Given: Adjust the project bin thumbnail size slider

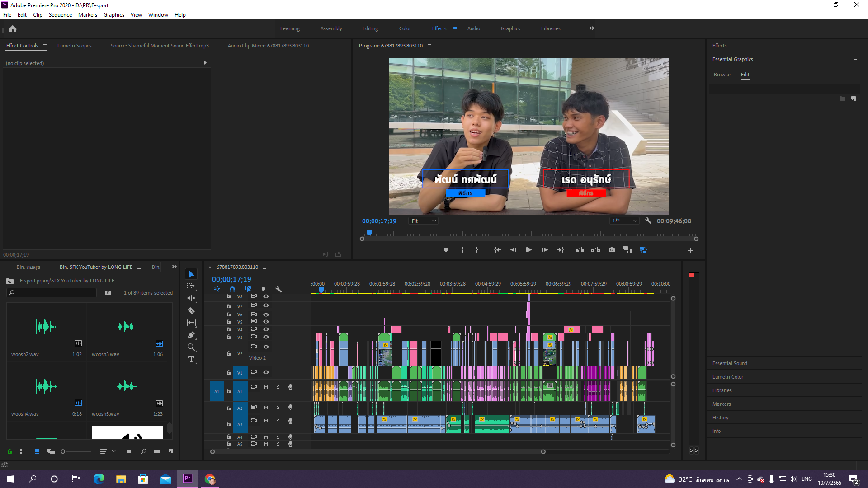Looking at the screenshot, I should tap(64, 451).
